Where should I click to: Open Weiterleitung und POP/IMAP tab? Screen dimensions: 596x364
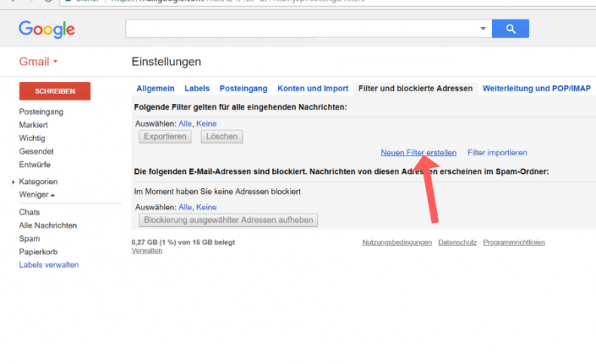(536, 89)
